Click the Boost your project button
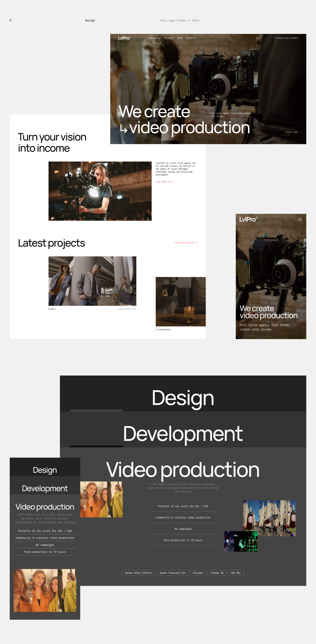Screen dimensions: 316x644 (x=286, y=38)
